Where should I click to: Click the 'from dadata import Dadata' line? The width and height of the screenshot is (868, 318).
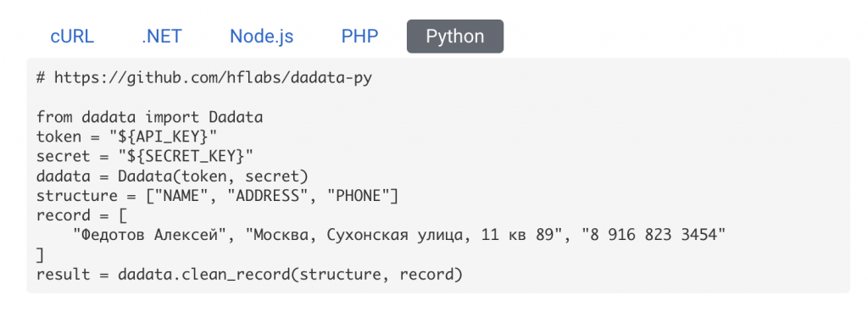point(149,118)
